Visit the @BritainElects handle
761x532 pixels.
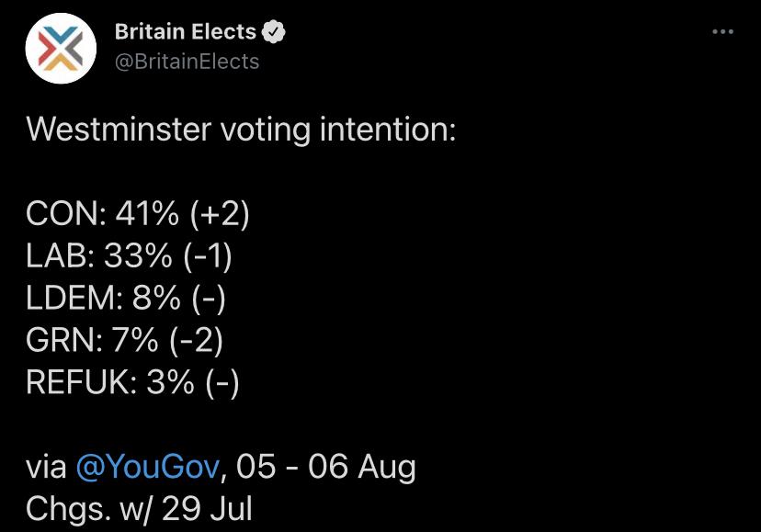click(187, 62)
